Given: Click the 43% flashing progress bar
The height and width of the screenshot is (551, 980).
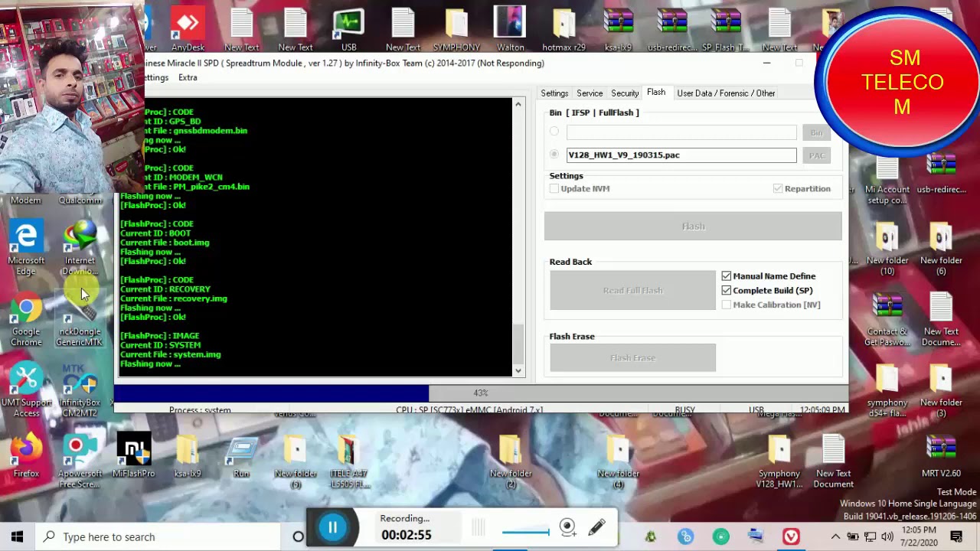Looking at the screenshot, I should (481, 393).
